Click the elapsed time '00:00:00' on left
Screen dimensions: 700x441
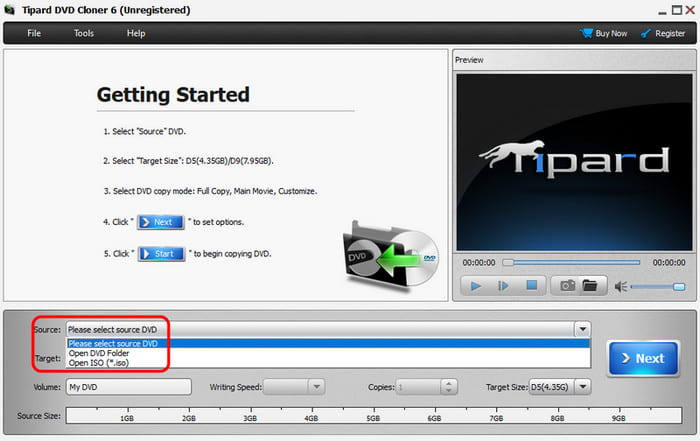pos(479,262)
